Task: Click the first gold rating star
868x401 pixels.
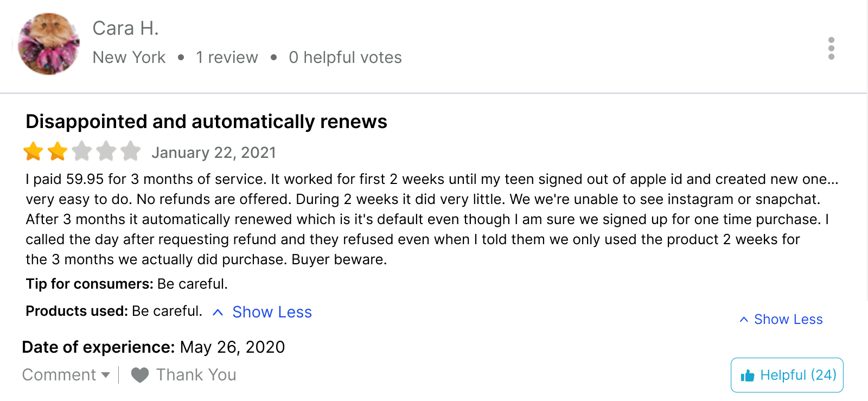Action: 33,151
